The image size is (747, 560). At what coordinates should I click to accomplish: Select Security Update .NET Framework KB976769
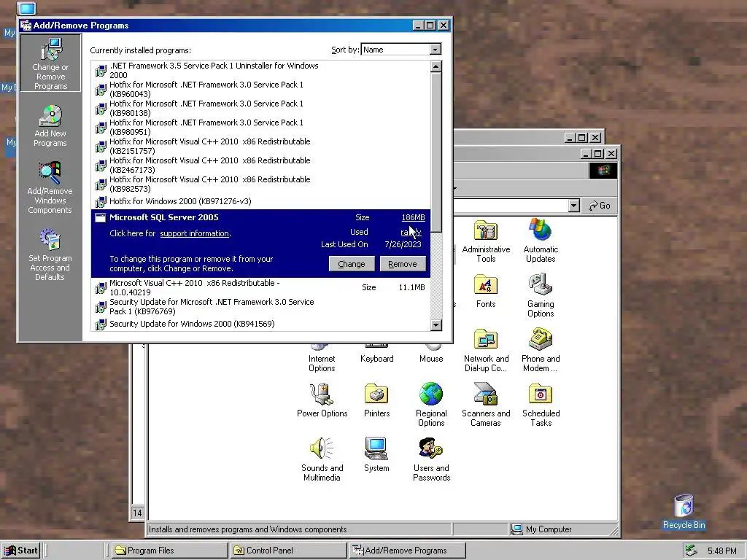(261, 307)
